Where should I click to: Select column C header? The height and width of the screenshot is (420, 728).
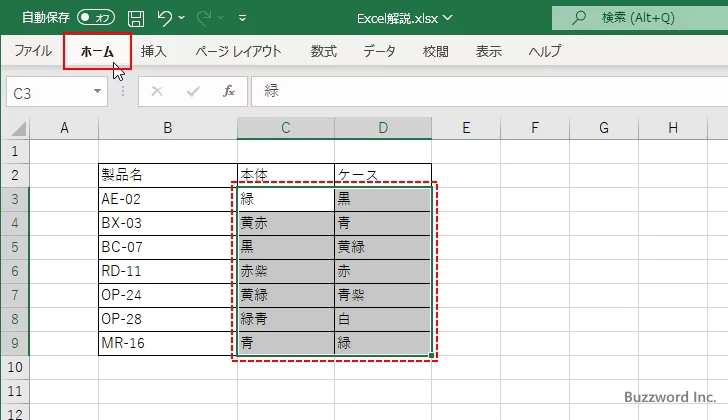(x=285, y=128)
